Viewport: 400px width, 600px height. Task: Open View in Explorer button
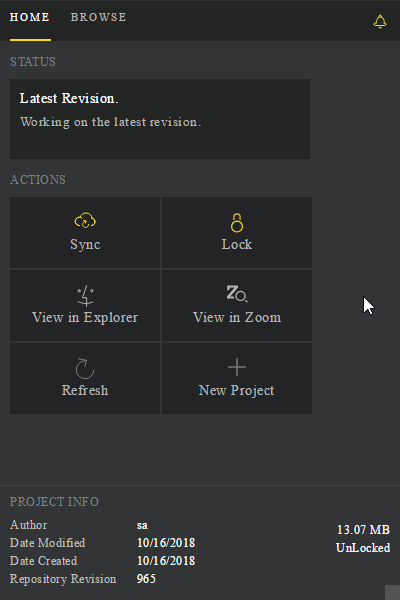click(85, 305)
